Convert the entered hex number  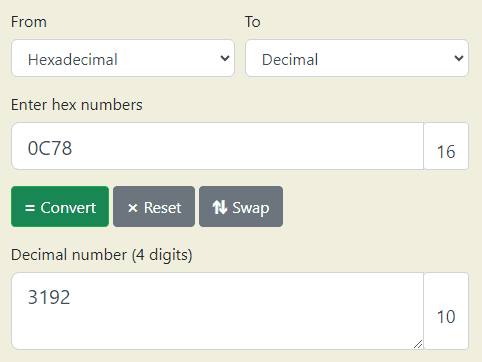pyautogui.click(x=60, y=207)
